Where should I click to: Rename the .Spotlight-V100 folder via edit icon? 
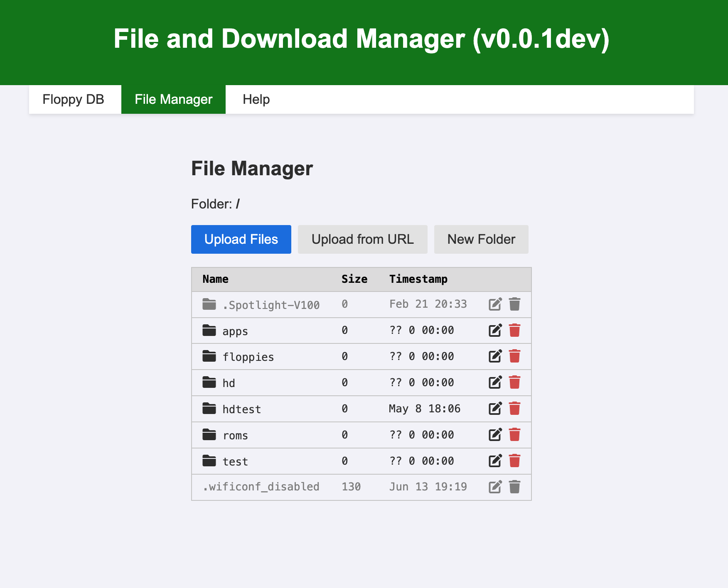tap(495, 304)
